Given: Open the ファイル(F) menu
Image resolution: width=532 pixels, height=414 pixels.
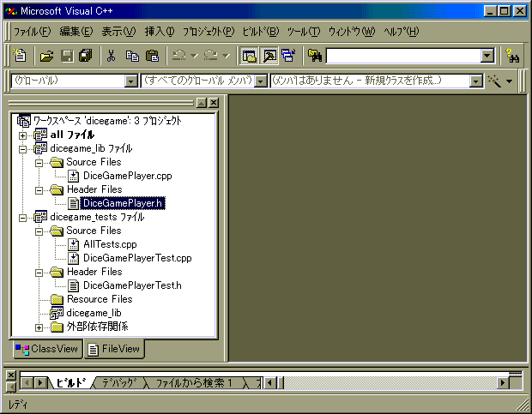Looking at the screenshot, I should (x=33, y=32).
